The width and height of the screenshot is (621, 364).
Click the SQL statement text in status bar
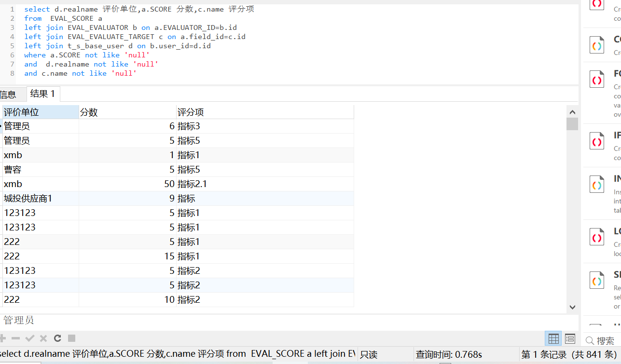(x=178, y=354)
